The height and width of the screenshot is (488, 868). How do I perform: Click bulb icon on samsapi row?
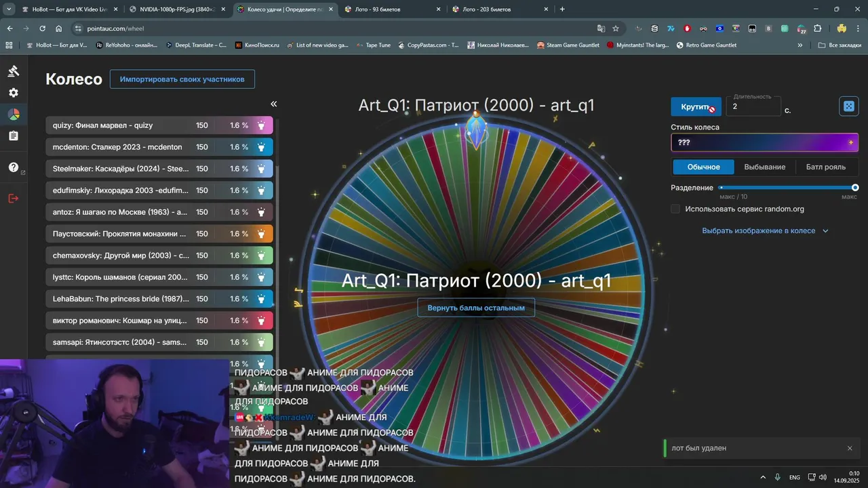262,342
